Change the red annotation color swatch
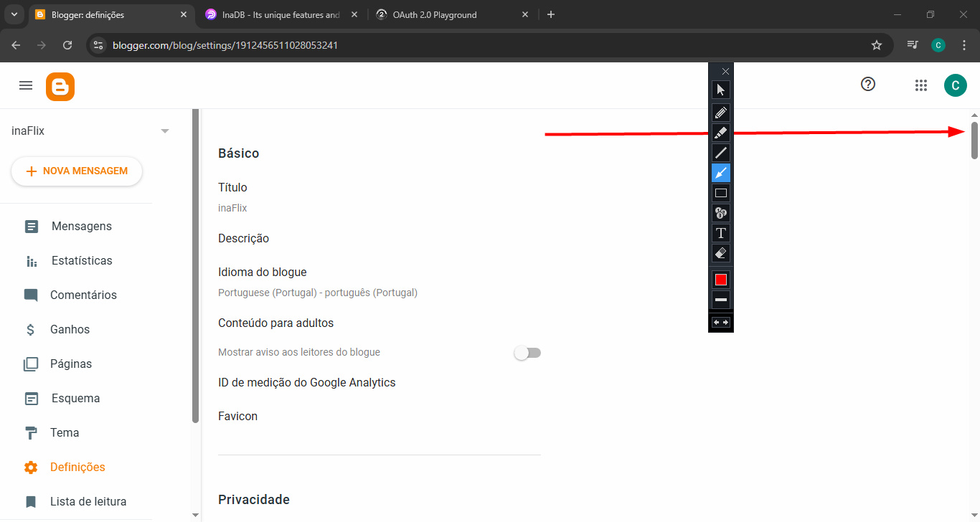The height and width of the screenshot is (522, 980). (720, 279)
